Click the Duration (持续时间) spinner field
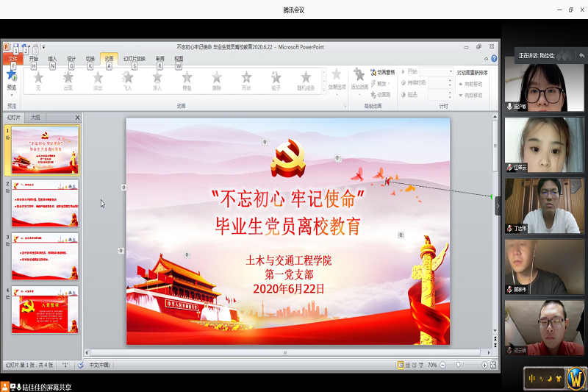588x392 pixels. 440,83
